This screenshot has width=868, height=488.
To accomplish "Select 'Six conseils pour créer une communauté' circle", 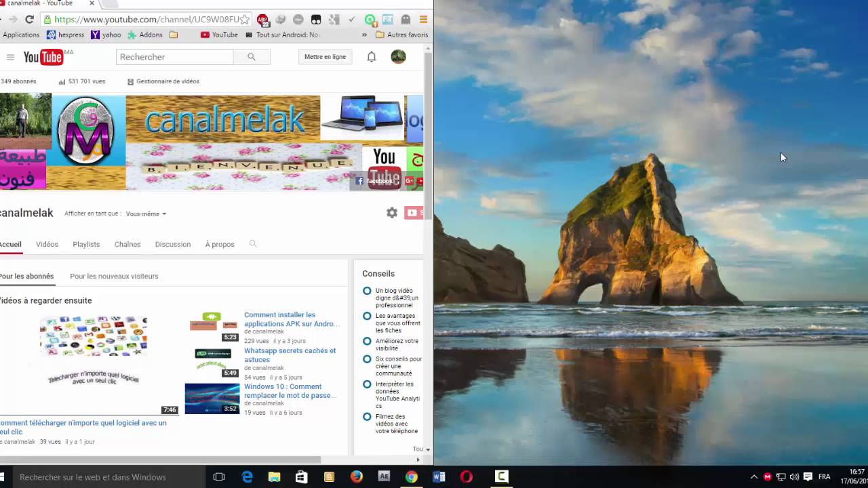I will pos(367,359).
